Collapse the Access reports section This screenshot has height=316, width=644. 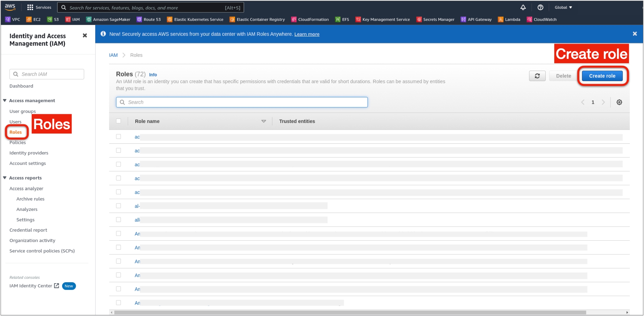coord(5,178)
